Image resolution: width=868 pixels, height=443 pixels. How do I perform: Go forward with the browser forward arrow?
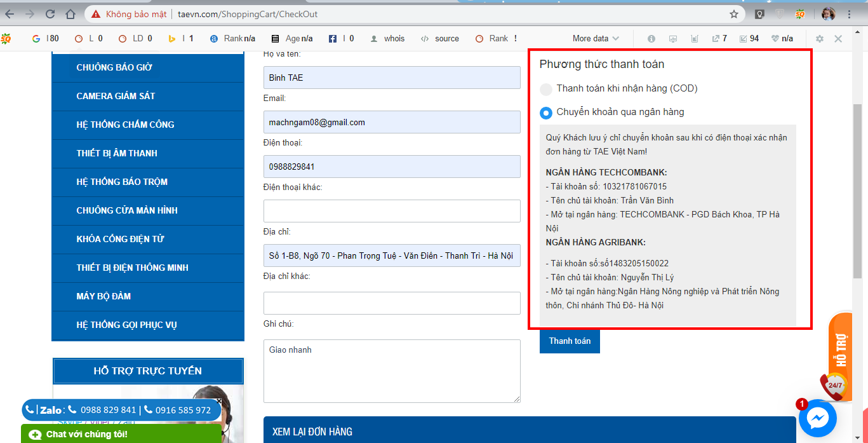[x=29, y=14]
